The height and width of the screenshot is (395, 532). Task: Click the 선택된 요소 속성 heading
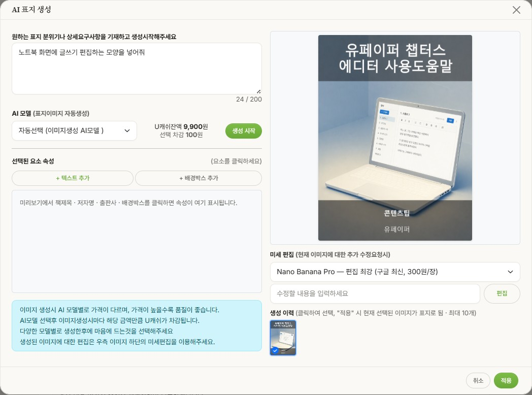33,161
